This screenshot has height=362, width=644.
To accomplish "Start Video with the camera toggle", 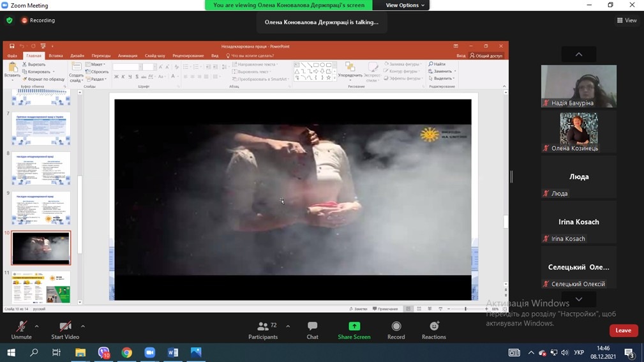I will coord(65,329).
